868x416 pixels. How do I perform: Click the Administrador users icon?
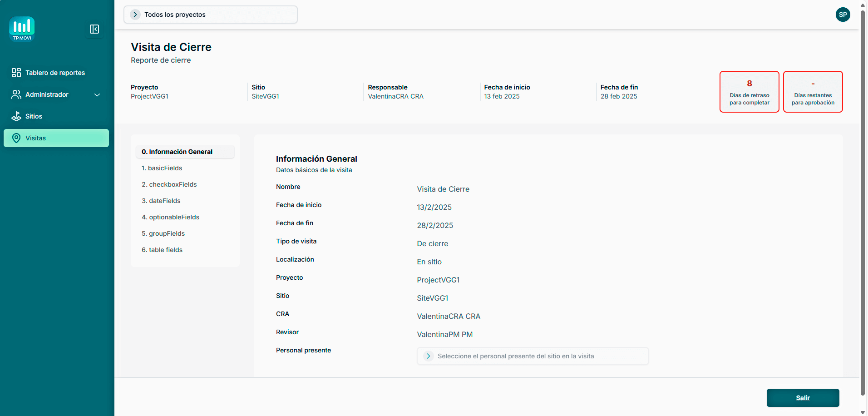click(x=16, y=94)
